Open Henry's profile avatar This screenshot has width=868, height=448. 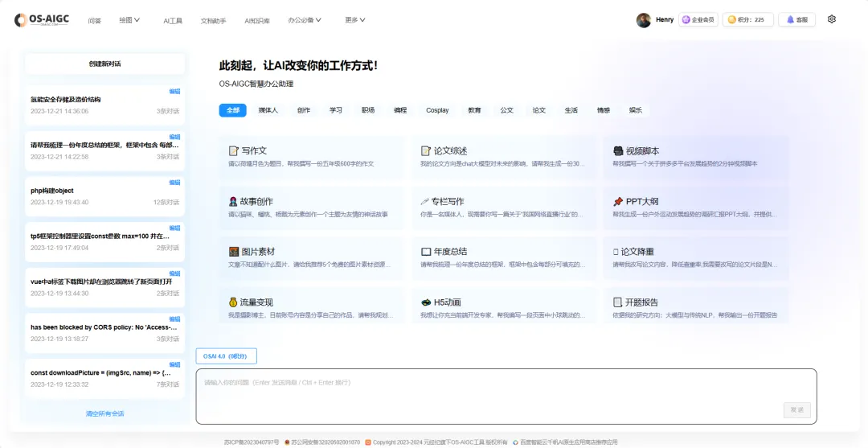(x=643, y=20)
